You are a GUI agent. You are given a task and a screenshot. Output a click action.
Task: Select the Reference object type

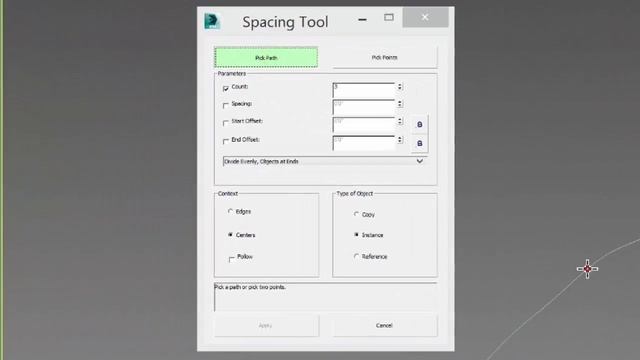356,256
